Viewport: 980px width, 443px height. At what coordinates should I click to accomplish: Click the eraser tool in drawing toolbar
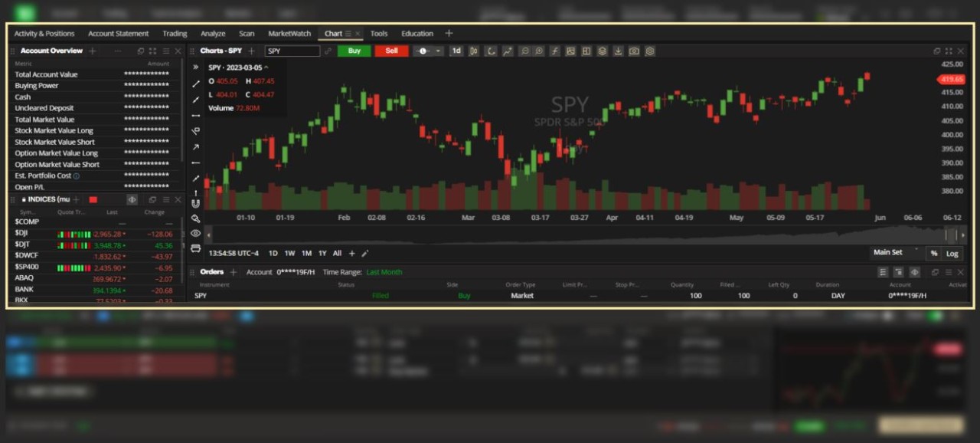(195, 218)
